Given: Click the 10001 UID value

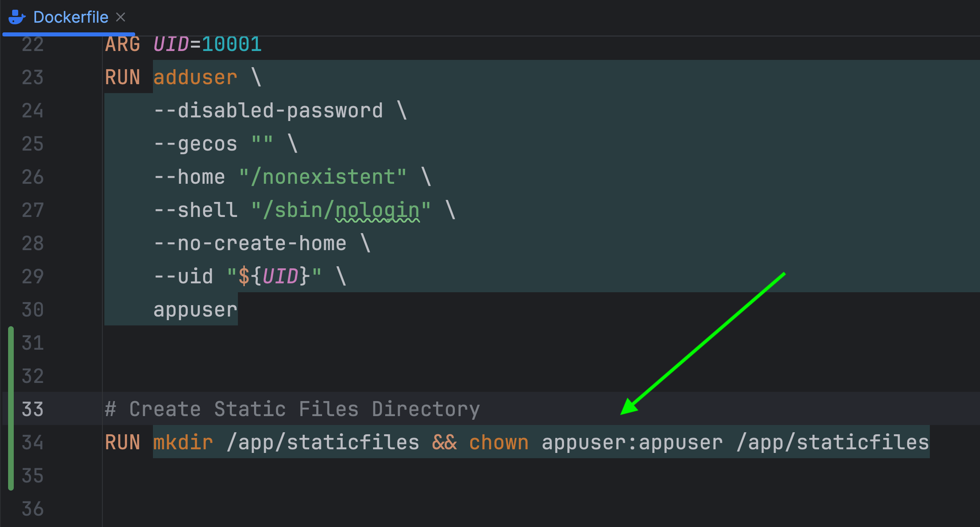Looking at the screenshot, I should (231, 44).
